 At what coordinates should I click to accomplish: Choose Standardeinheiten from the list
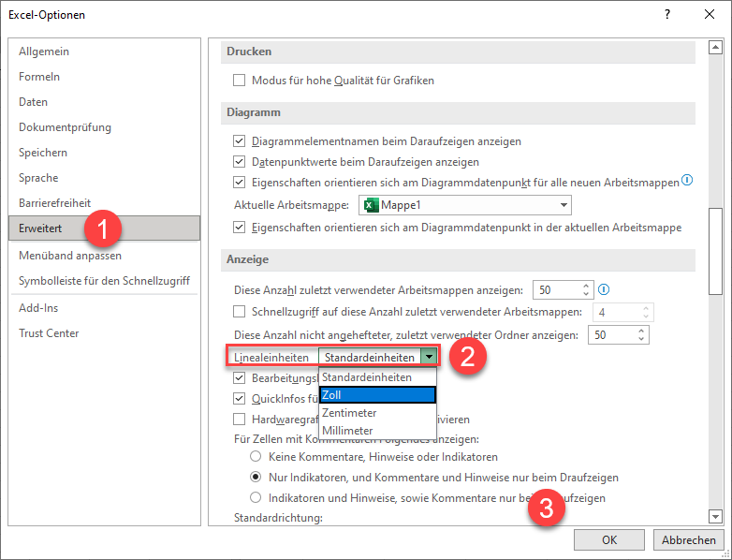pos(377,377)
